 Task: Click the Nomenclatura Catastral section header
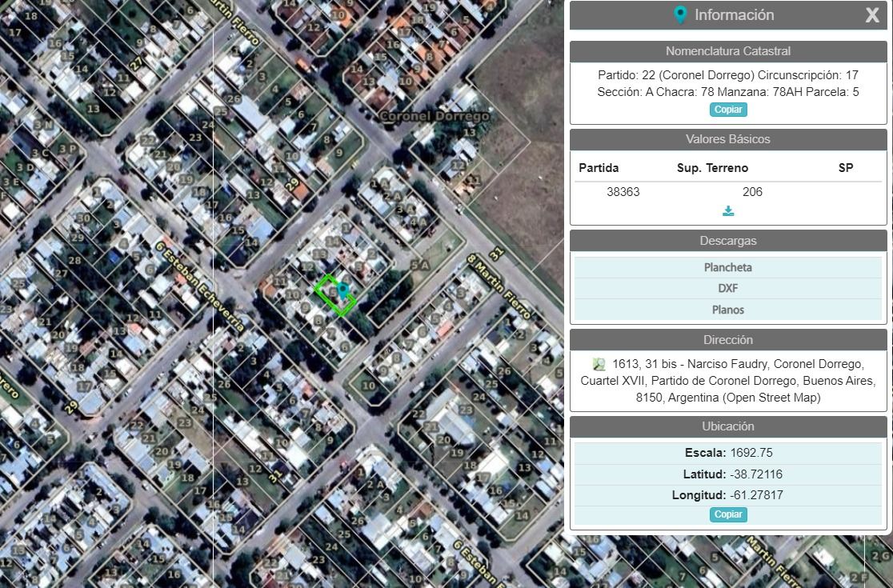tap(728, 51)
